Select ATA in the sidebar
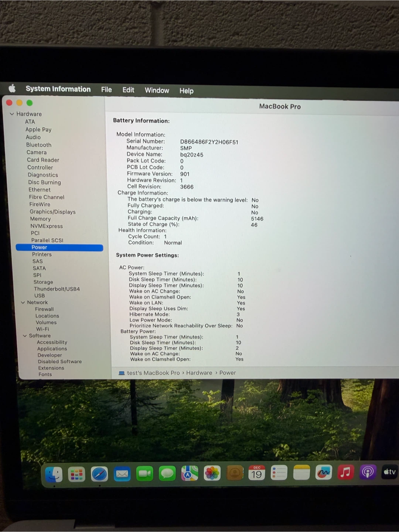Screen dimensions: 399x532 [x=30, y=122]
